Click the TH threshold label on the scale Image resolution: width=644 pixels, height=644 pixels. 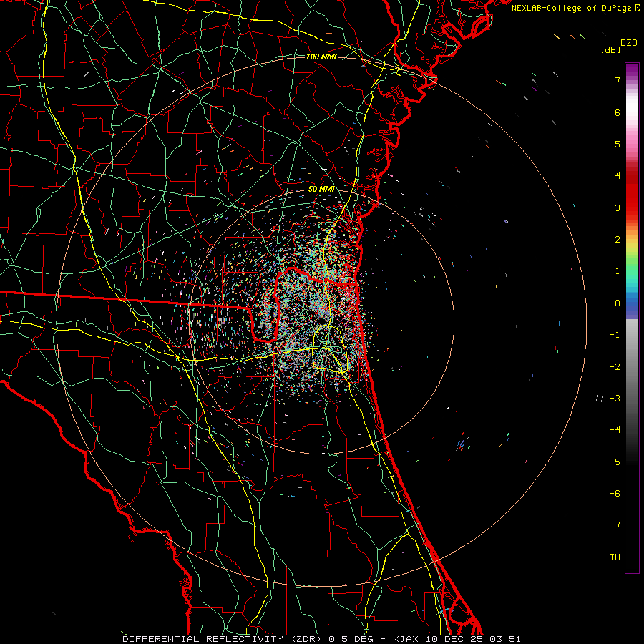(x=615, y=557)
